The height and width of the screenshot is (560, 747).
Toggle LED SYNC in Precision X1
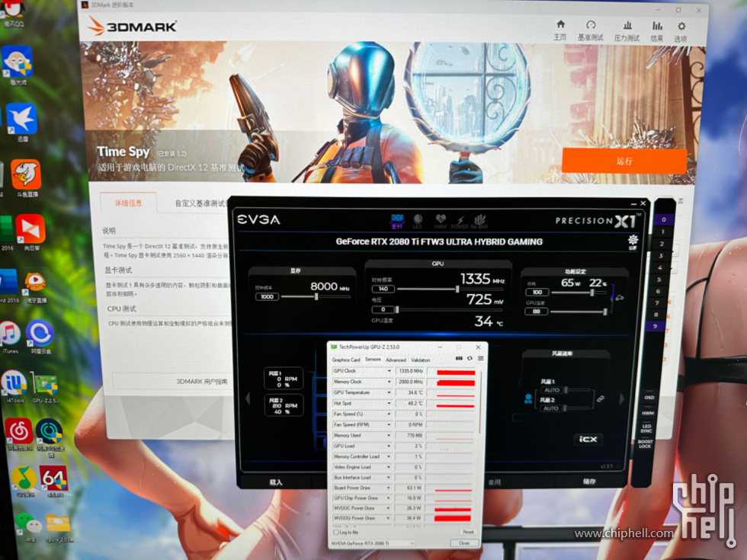tap(646, 428)
